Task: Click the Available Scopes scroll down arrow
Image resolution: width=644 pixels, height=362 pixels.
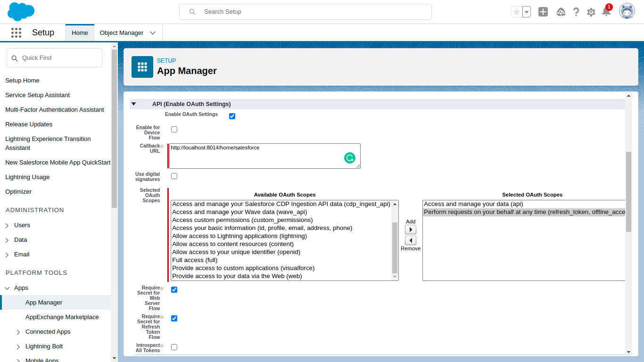Action: click(395, 277)
